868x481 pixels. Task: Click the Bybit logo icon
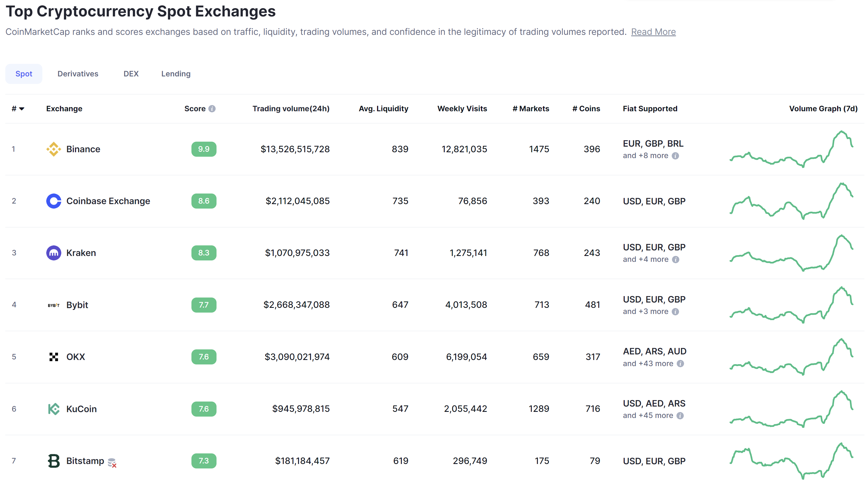pos(54,305)
